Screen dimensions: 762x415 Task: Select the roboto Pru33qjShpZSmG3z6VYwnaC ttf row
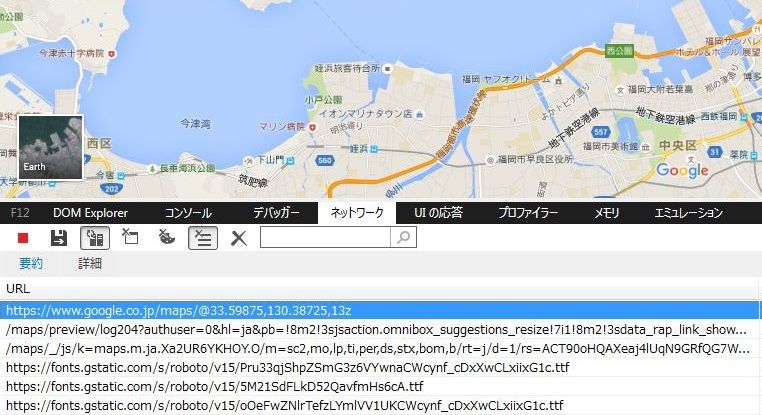coord(379,367)
